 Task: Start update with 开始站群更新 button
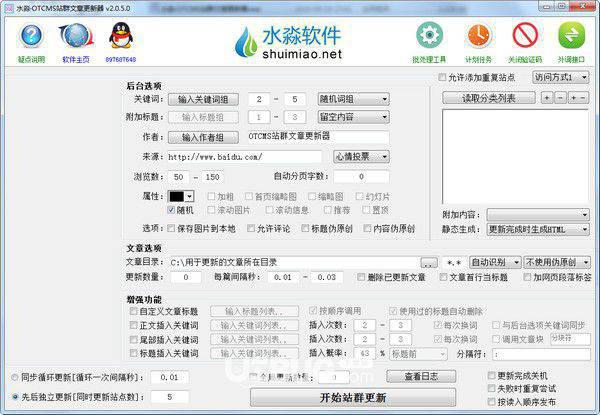point(353,398)
